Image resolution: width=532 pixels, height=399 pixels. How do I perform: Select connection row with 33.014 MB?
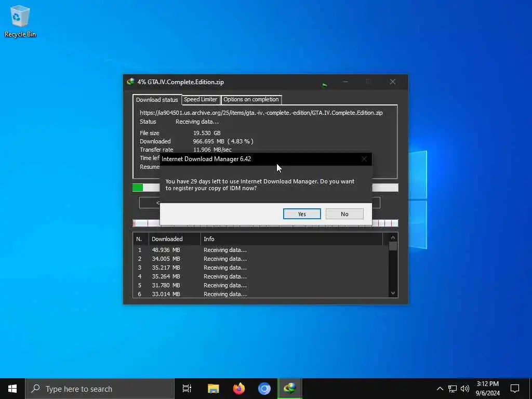click(261, 294)
